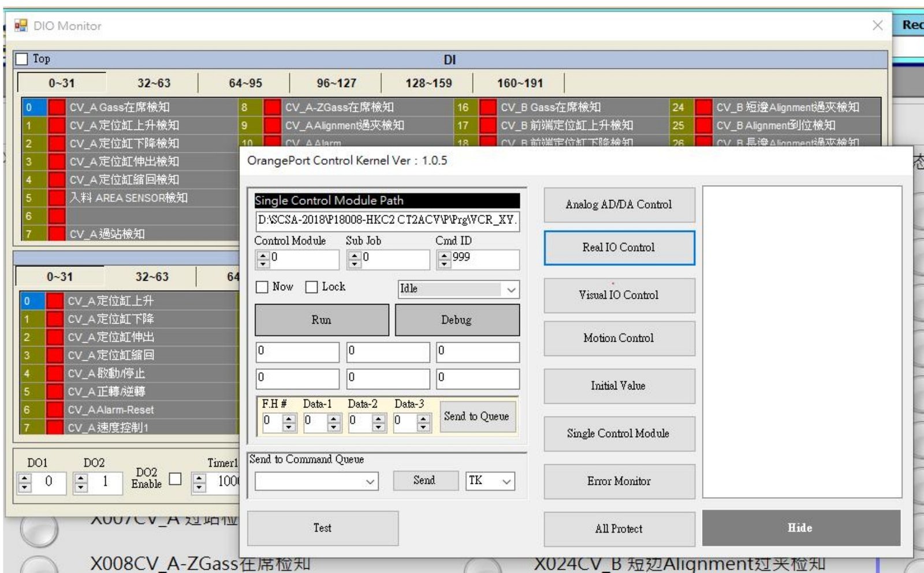924x573 pixels.
Task: Click the DO1 stepper arrows
Action: pyautogui.click(x=25, y=482)
